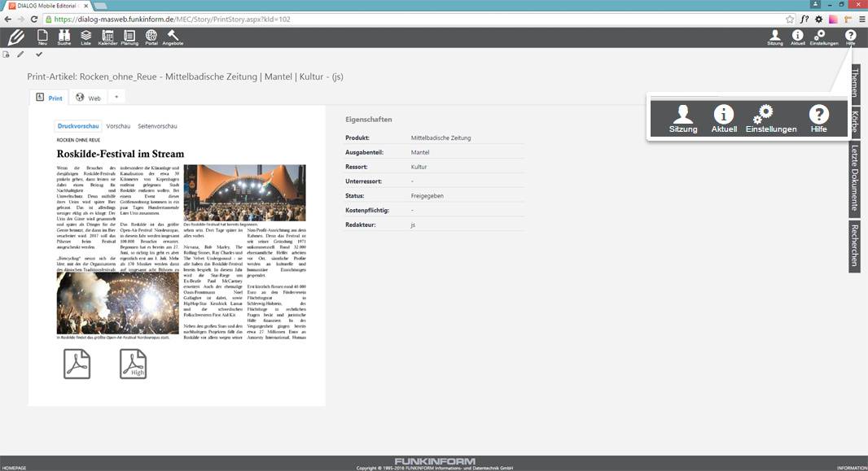Click the "Eigenschaften" heading

[369, 120]
